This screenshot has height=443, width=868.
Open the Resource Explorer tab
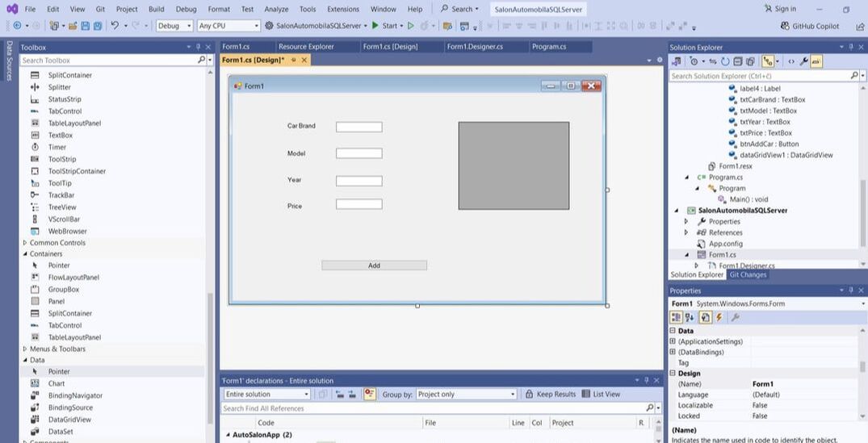306,47
